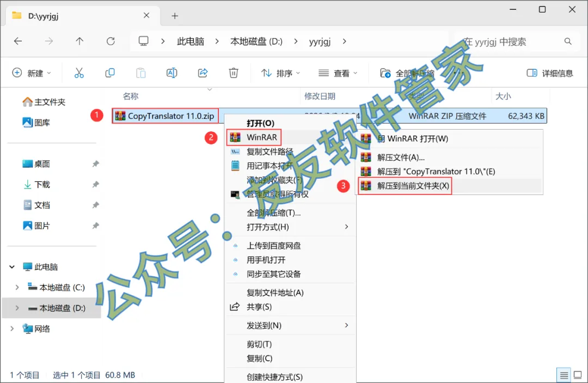Click the Delete trash icon in toolbar
Screen dimensions: 588x383
pyautogui.click(x=234, y=73)
